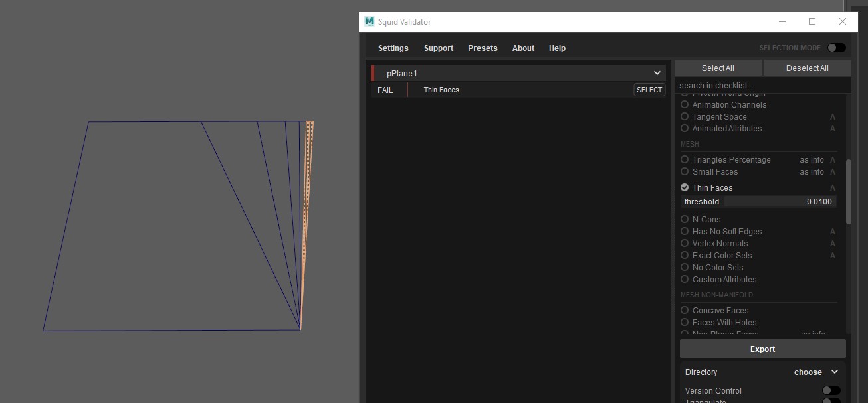The height and width of the screenshot is (403, 868).
Task: Expand the pPlane1 results dropdown arrow
Action: point(657,73)
